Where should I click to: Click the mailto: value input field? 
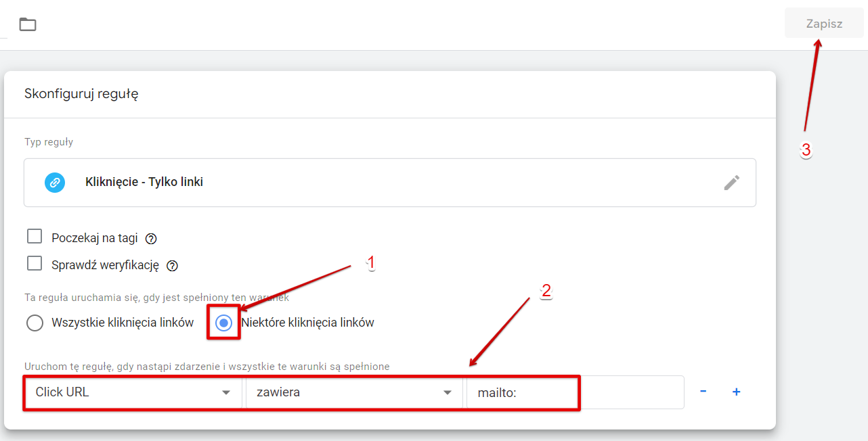[x=576, y=392]
